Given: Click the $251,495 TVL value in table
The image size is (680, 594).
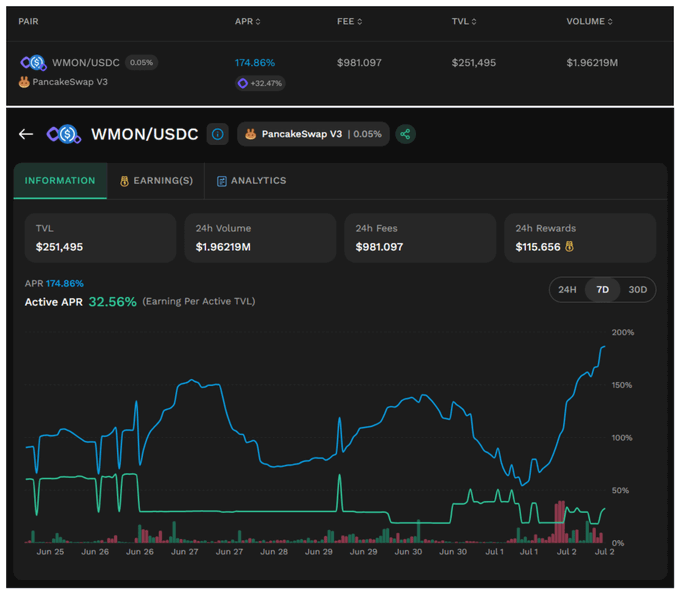Looking at the screenshot, I should pyautogui.click(x=474, y=63).
